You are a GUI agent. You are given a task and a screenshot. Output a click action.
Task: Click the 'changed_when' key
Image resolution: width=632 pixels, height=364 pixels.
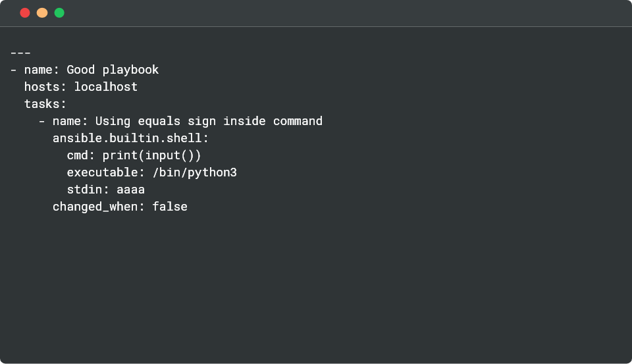pos(95,207)
